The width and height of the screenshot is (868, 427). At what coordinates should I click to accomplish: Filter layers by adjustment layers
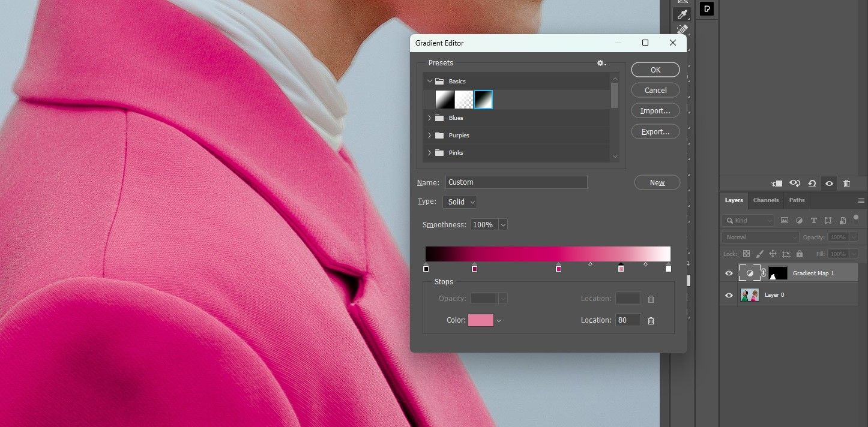click(x=799, y=221)
